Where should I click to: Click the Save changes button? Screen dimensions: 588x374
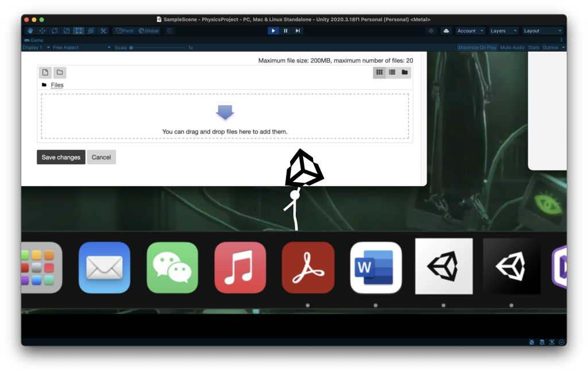(61, 157)
